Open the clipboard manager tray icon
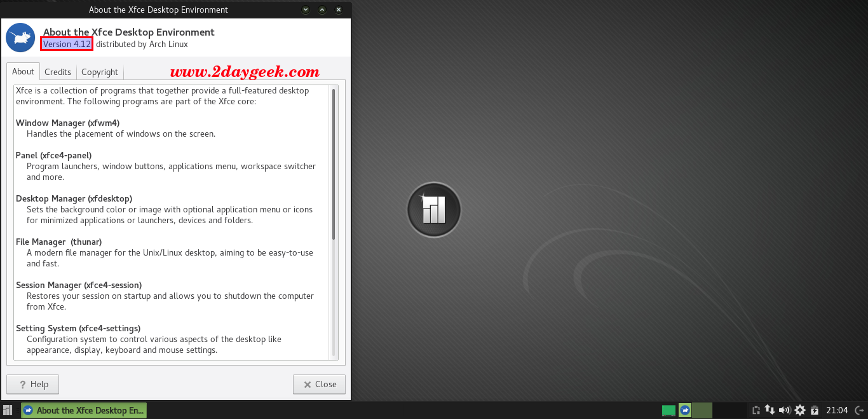This screenshot has width=868, height=419. click(x=756, y=411)
